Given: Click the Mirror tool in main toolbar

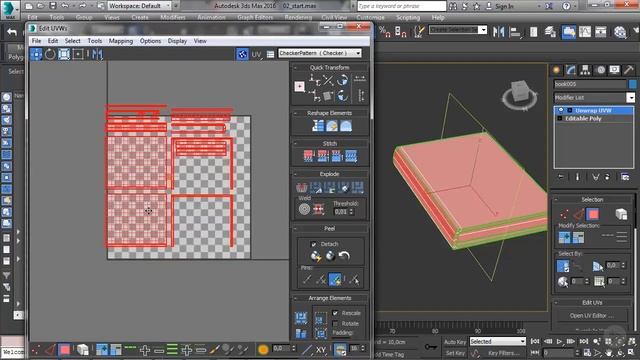Looking at the screenshot, I should (x=499, y=32).
